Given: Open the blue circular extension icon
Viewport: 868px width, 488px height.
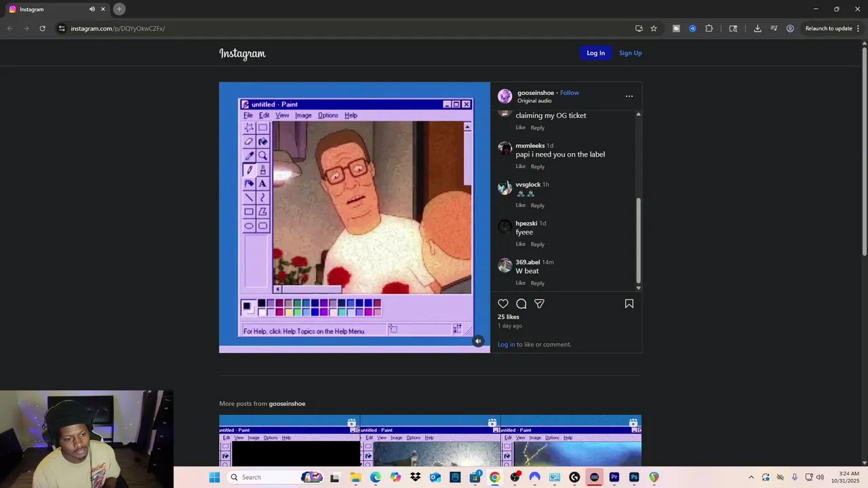Looking at the screenshot, I should point(692,28).
